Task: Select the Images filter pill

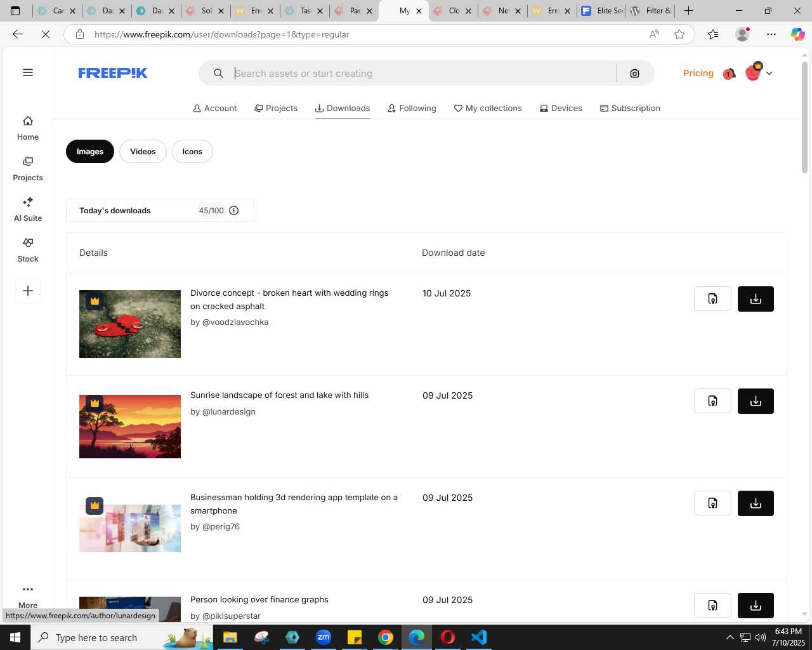Action: click(90, 152)
